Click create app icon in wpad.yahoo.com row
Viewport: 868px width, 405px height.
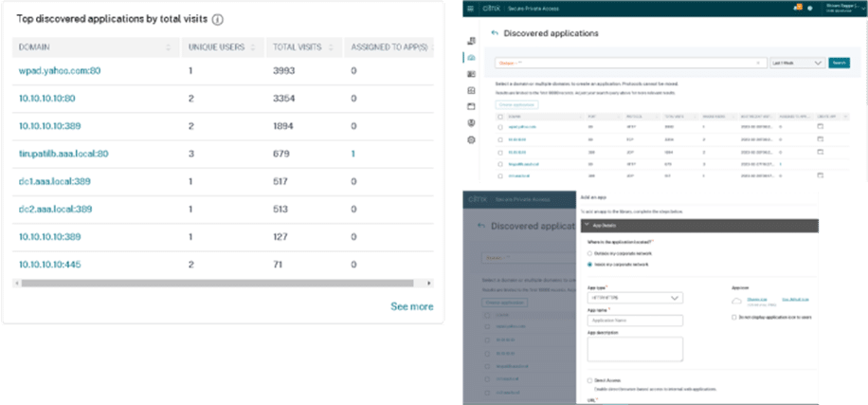(821, 127)
